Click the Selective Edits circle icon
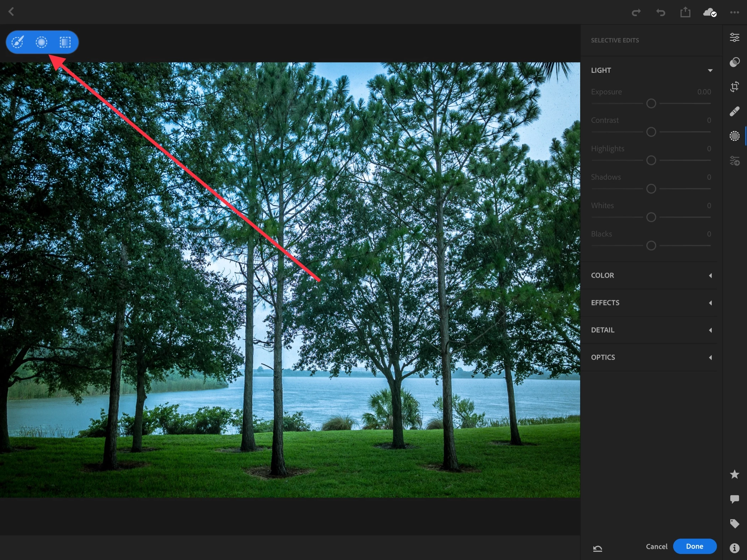This screenshot has width=747, height=560. click(x=734, y=136)
